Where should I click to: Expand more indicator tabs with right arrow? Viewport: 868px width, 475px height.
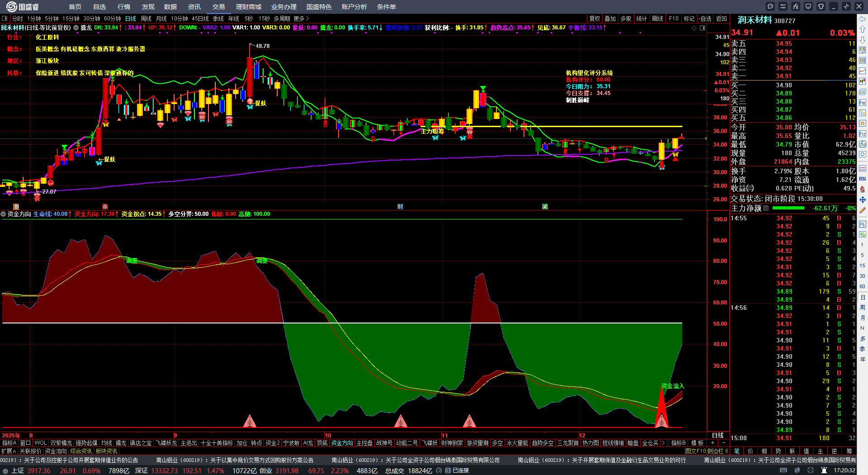[663, 443]
